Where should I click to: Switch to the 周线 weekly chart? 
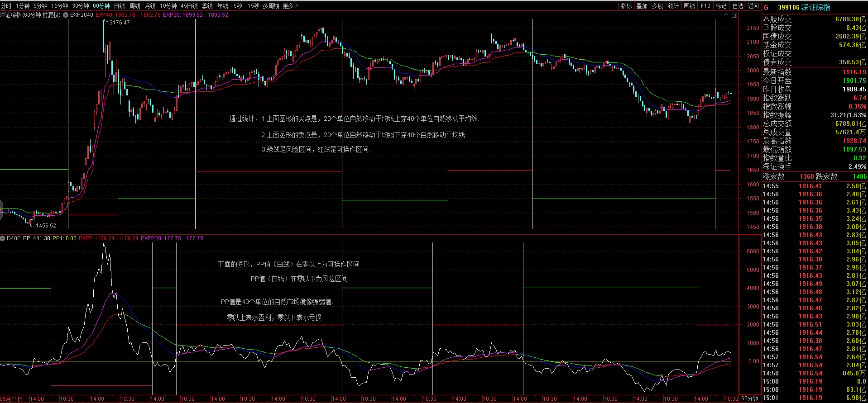coord(135,6)
